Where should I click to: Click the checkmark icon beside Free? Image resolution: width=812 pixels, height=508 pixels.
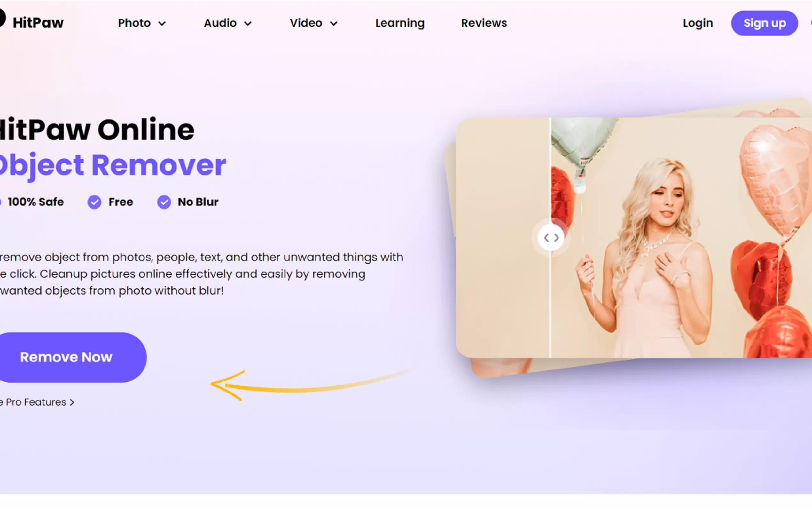coord(94,202)
